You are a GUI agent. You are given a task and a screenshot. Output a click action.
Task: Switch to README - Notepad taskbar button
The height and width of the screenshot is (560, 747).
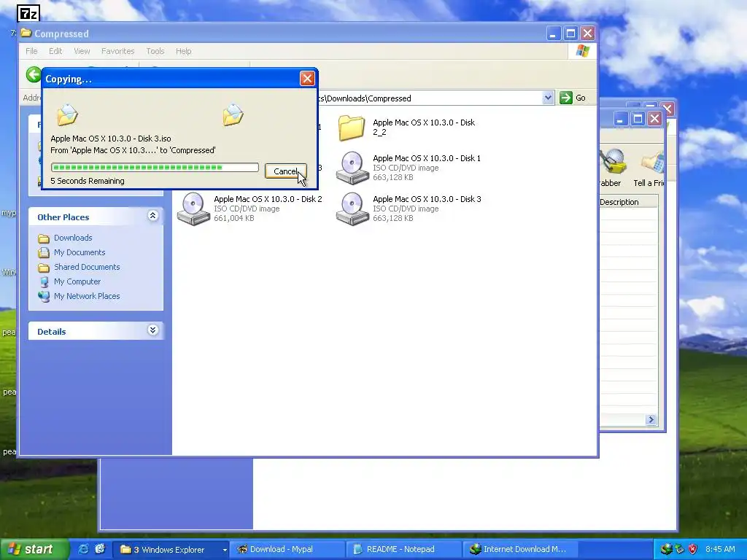point(403,550)
